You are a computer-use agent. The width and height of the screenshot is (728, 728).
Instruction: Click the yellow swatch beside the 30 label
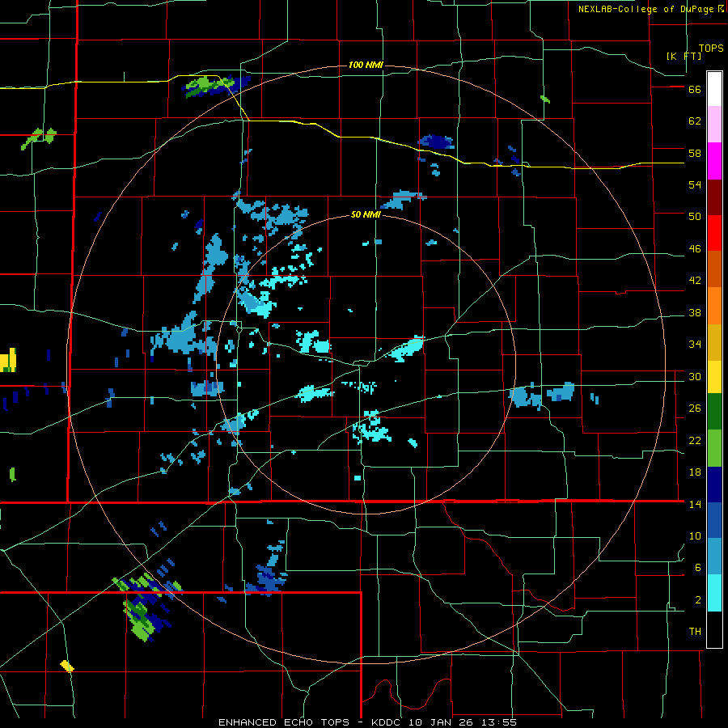(714, 377)
